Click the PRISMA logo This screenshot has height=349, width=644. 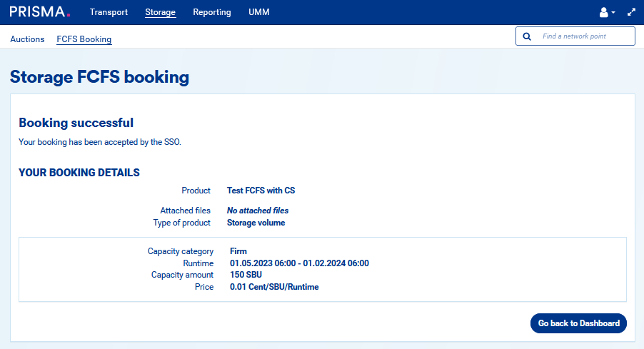40,12
